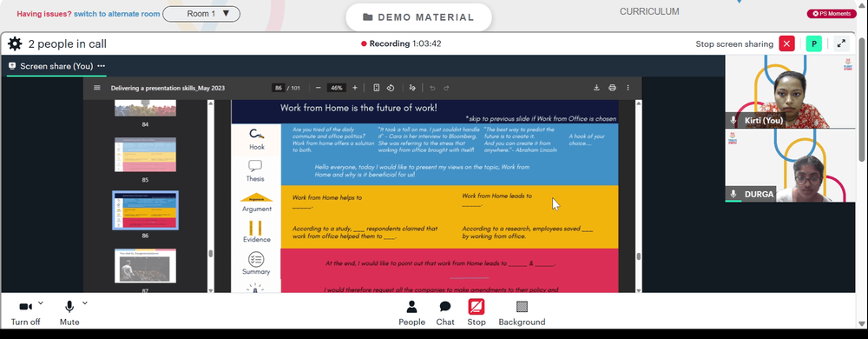This screenshot has width=868, height=339.
Task: Click the PDF page number field
Action: coord(279,88)
